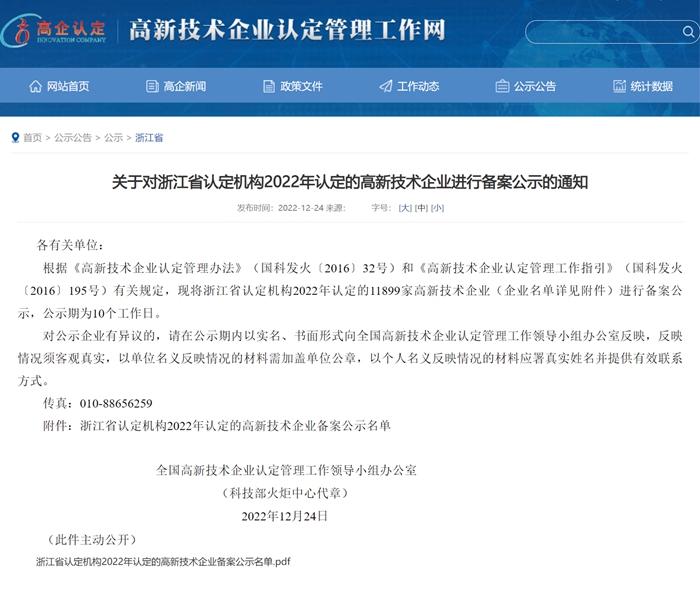This screenshot has height=595, width=700.
Task: Click the signature 全国高新技术企业认定管理工作领导小组办公室
Action: point(286,470)
